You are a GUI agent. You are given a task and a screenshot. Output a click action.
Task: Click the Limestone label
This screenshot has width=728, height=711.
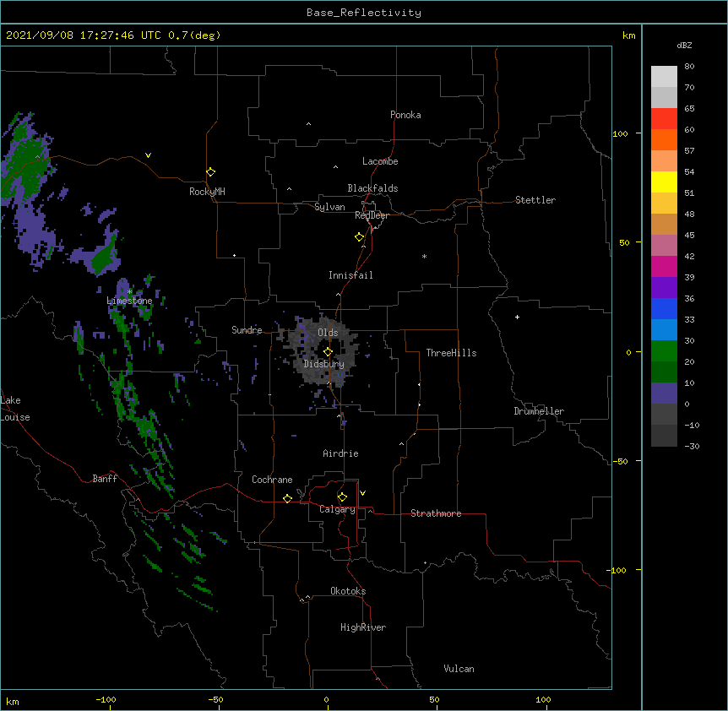click(129, 301)
